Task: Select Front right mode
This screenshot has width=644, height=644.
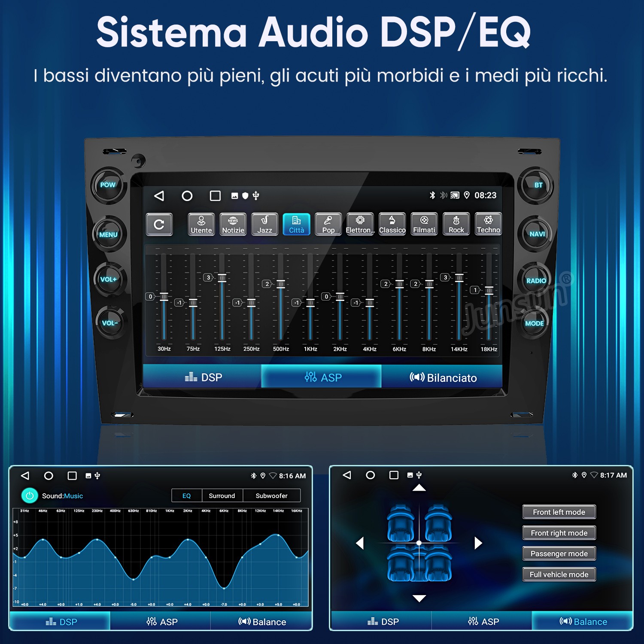Action: click(x=559, y=533)
